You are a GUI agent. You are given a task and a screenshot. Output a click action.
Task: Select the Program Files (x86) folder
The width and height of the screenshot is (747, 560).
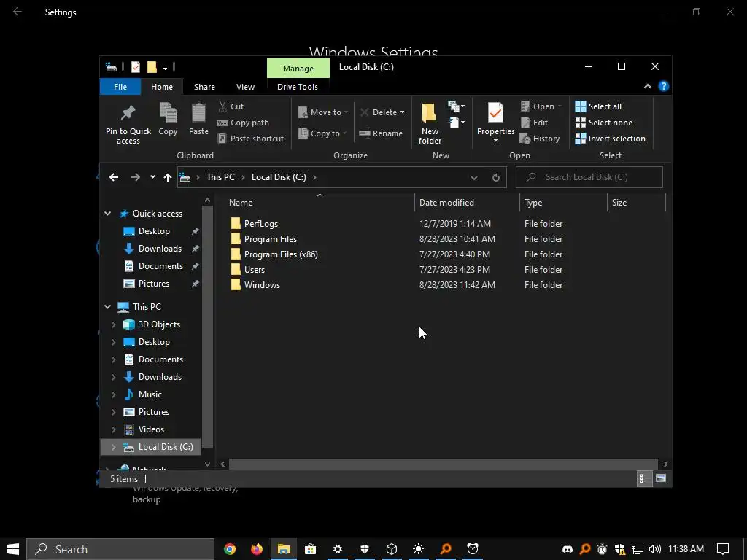tap(281, 254)
